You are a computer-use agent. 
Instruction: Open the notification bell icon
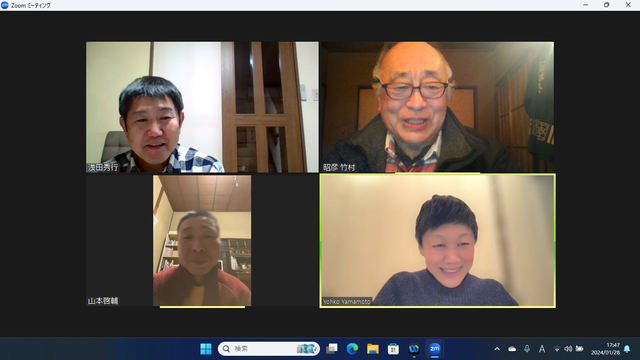627,349
